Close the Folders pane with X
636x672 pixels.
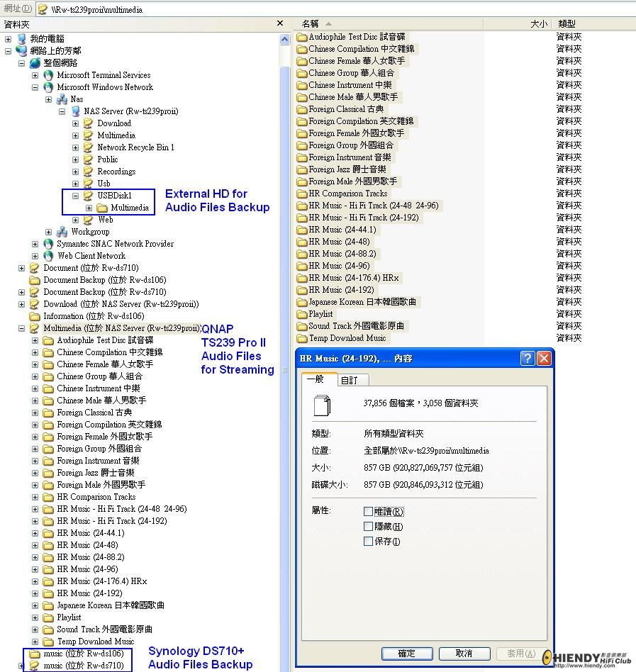coord(280,23)
